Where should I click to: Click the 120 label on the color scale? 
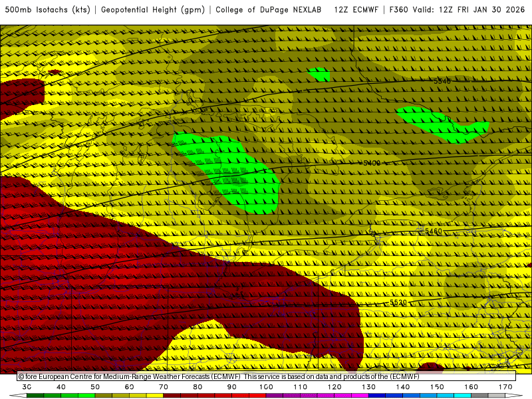coord(334,387)
